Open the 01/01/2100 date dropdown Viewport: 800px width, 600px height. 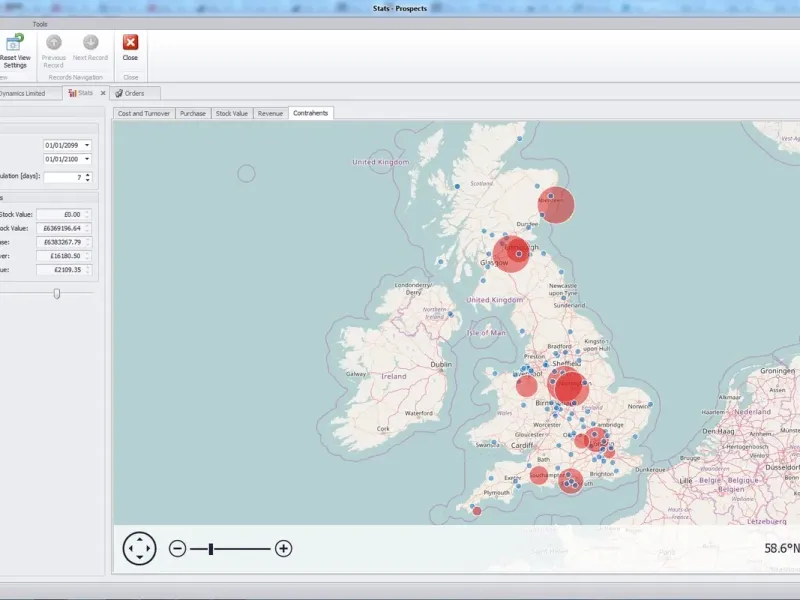pos(87,159)
